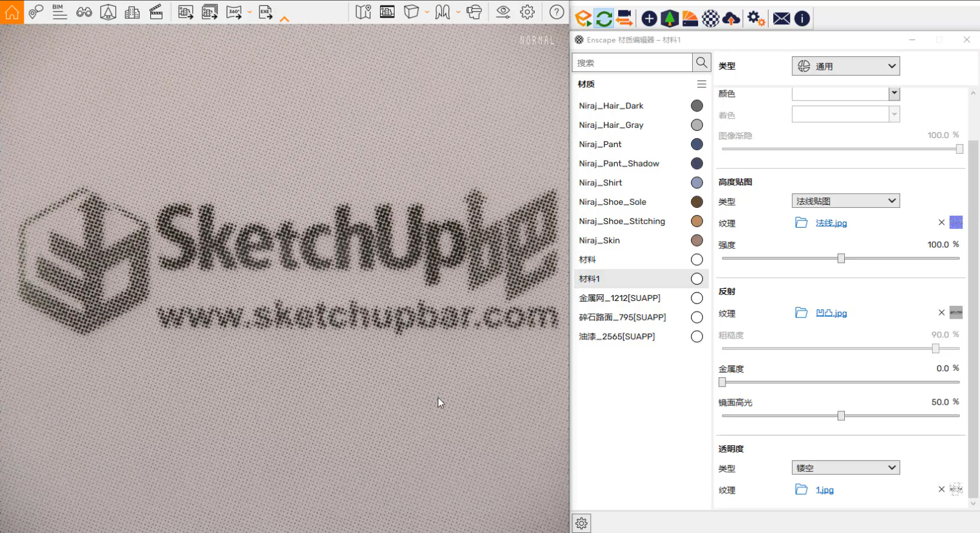Adjust the 镜面高光 specular slider handle
Viewport: 980px width, 533px height.
click(x=841, y=416)
